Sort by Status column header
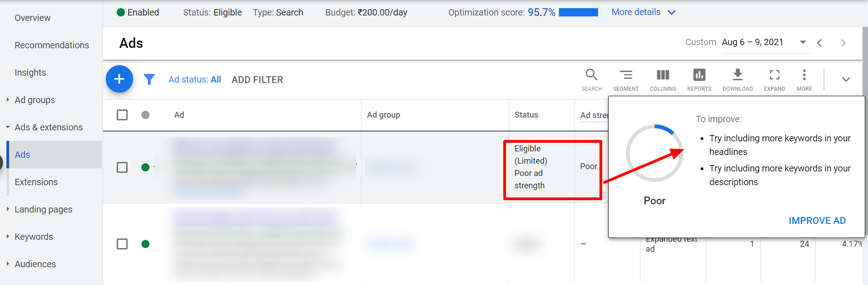Screen dimensions: 868x285 [526, 115]
